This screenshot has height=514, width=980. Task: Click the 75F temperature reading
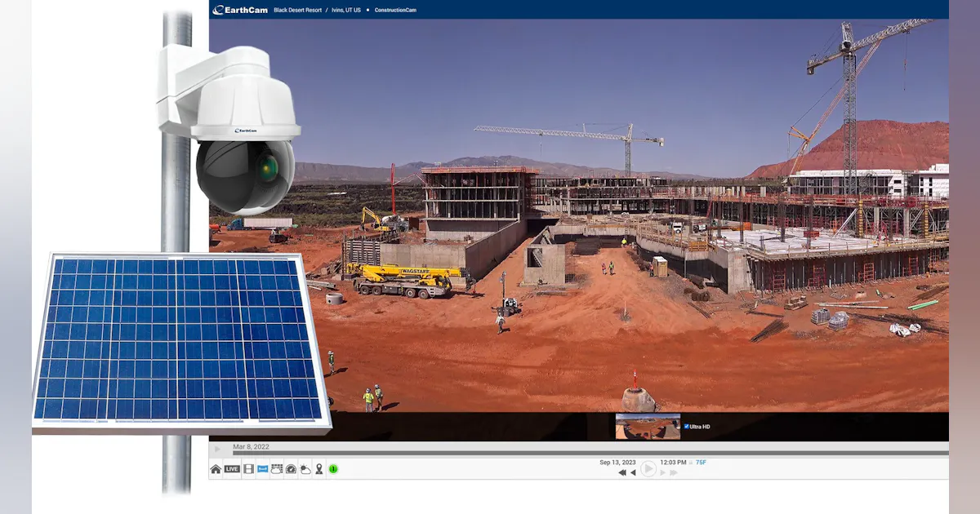(x=701, y=463)
